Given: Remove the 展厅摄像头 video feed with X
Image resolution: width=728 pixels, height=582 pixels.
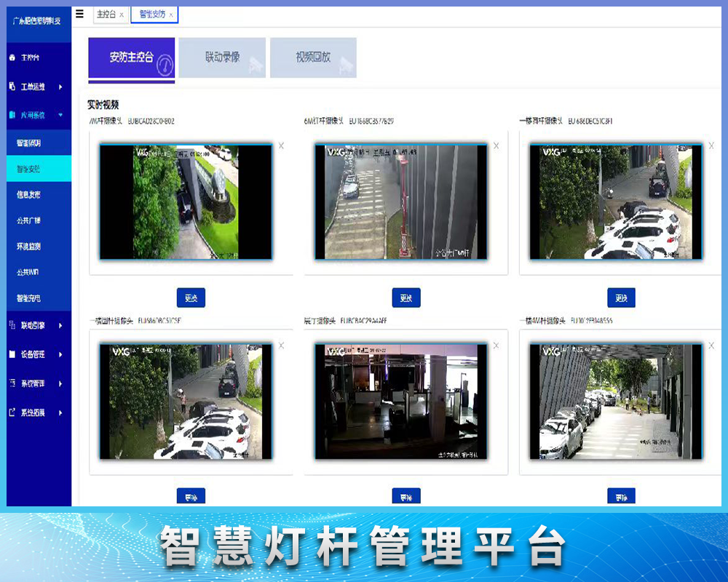Looking at the screenshot, I should [496, 346].
